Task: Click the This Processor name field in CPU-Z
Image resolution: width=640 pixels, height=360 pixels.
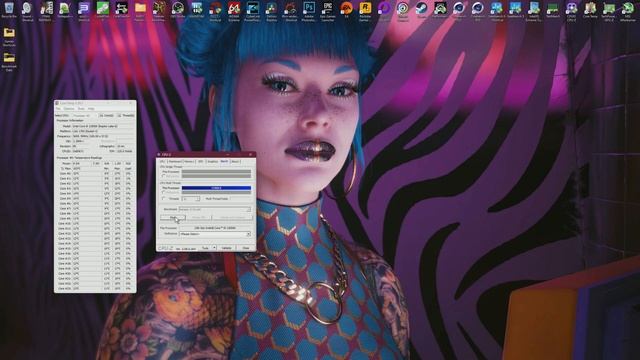Action: pyautogui.click(x=215, y=228)
